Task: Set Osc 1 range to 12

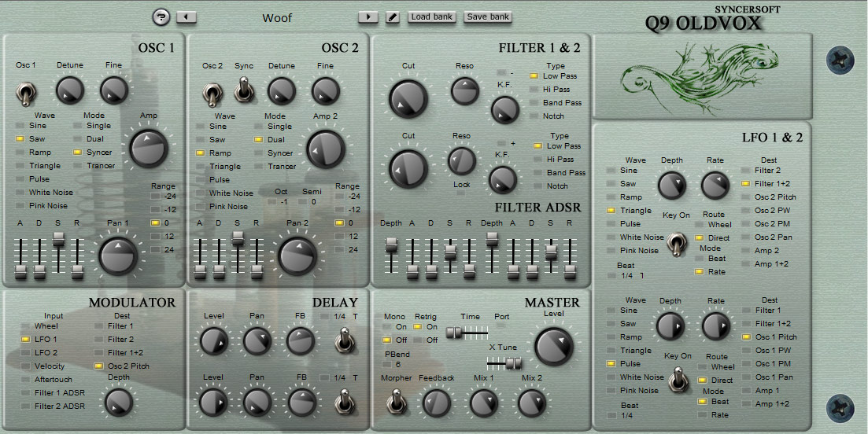Action: point(162,236)
